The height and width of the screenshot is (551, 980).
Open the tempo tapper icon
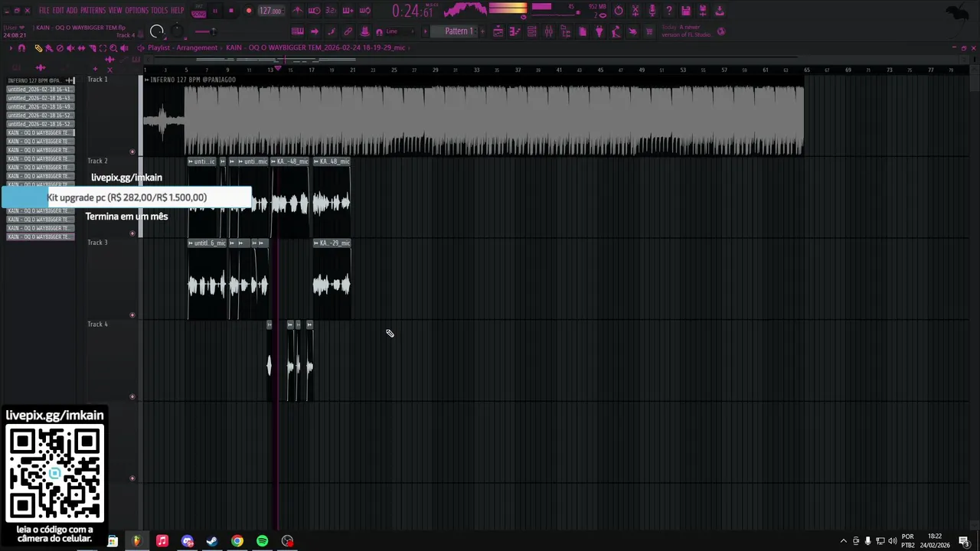[x=616, y=31]
